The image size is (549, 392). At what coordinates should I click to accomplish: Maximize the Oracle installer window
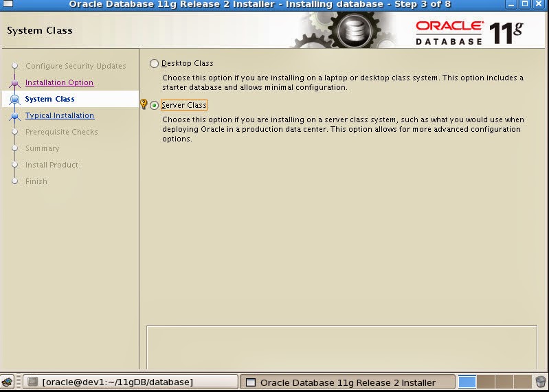525,4
